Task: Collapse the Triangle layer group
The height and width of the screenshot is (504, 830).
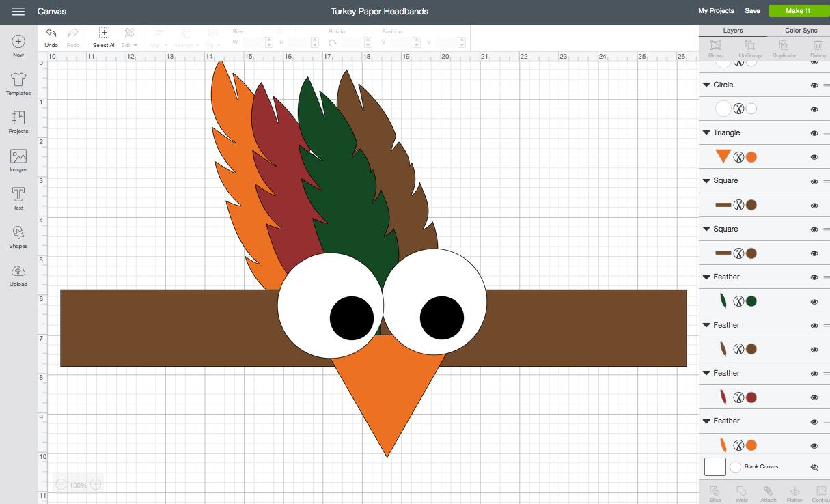Action: pos(706,132)
